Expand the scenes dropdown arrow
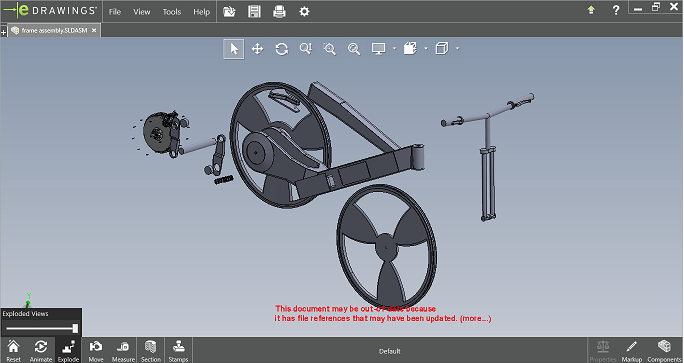The image size is (684, 363). pos(426,48)
